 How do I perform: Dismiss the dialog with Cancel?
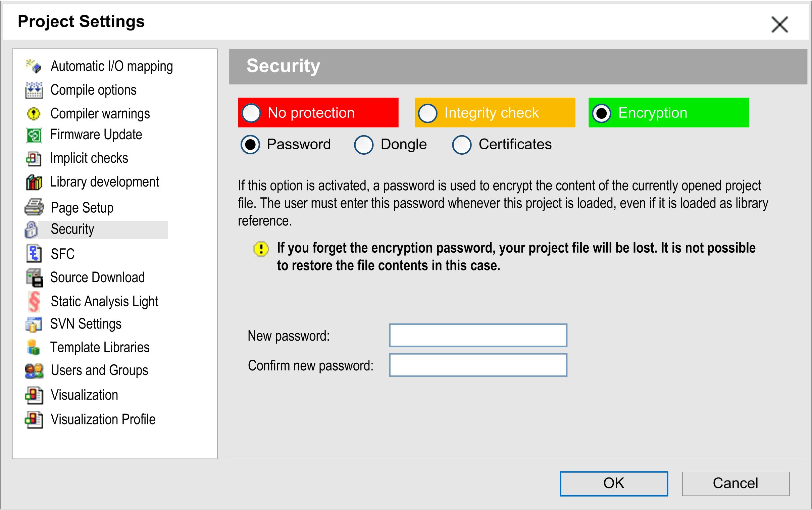click(x=735, y=483)
